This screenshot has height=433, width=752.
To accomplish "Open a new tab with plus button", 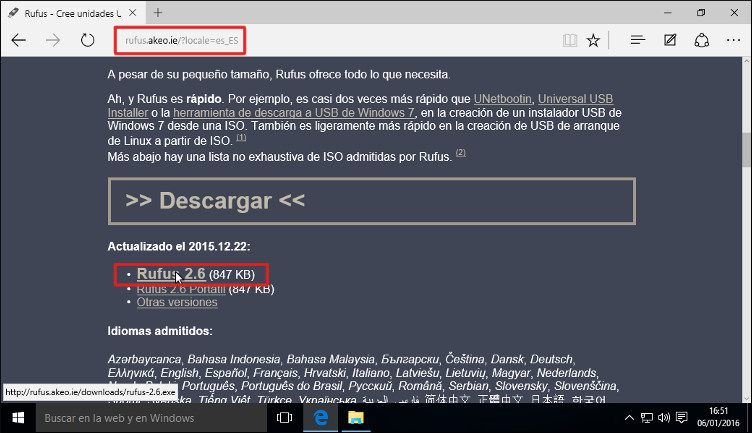I will tap(158, 13).
